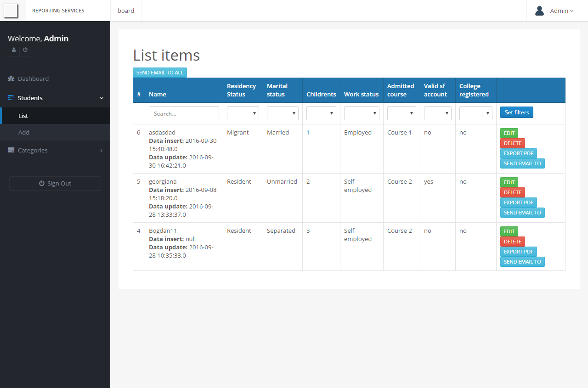Click the Dashboard gauge icon in sidebar

pyautogui.click(x=11, y=79)
